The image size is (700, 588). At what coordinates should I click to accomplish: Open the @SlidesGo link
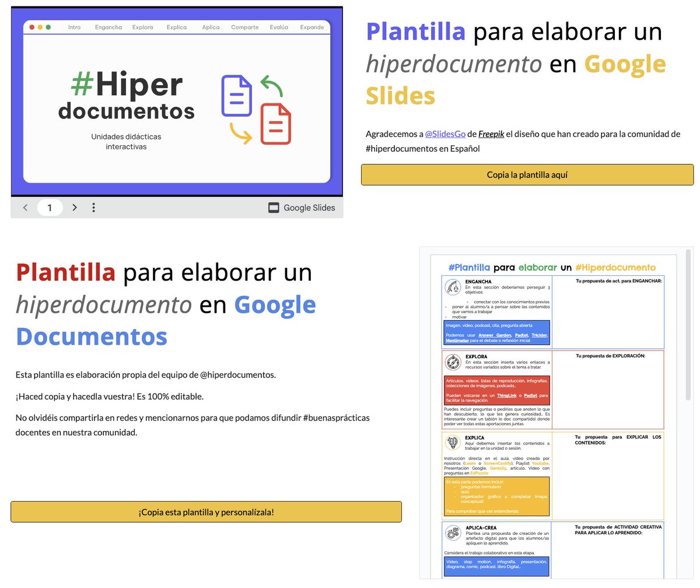point(445,134)
